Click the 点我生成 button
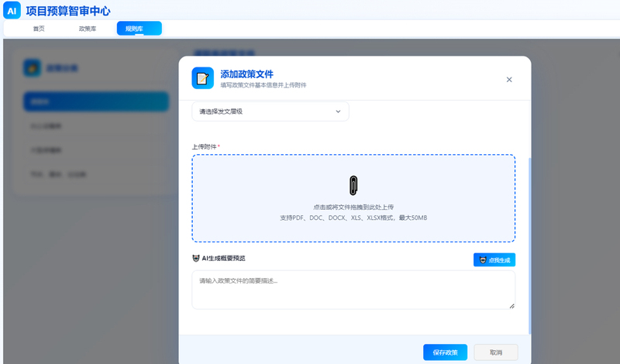 (x=494, y=259)
